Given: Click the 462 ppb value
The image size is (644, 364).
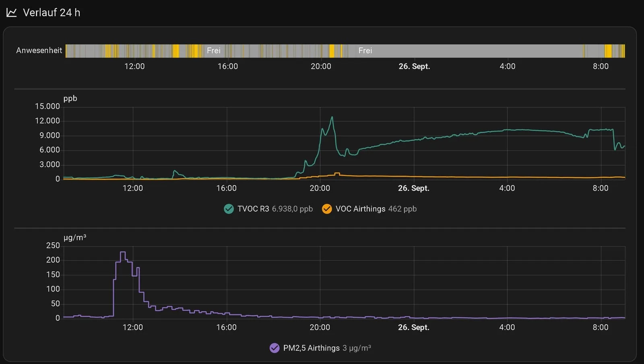Looking at the screenshot, I should tap(402, 209).
